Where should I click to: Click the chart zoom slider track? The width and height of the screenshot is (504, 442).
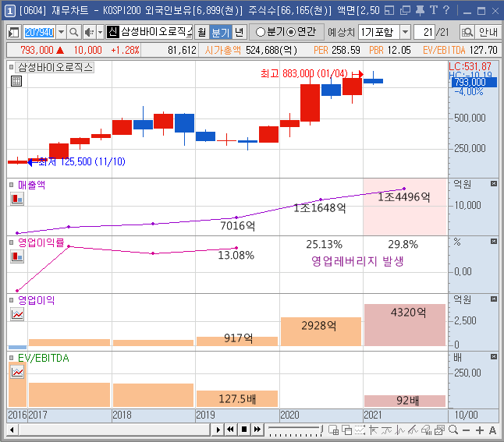point(295,430)
